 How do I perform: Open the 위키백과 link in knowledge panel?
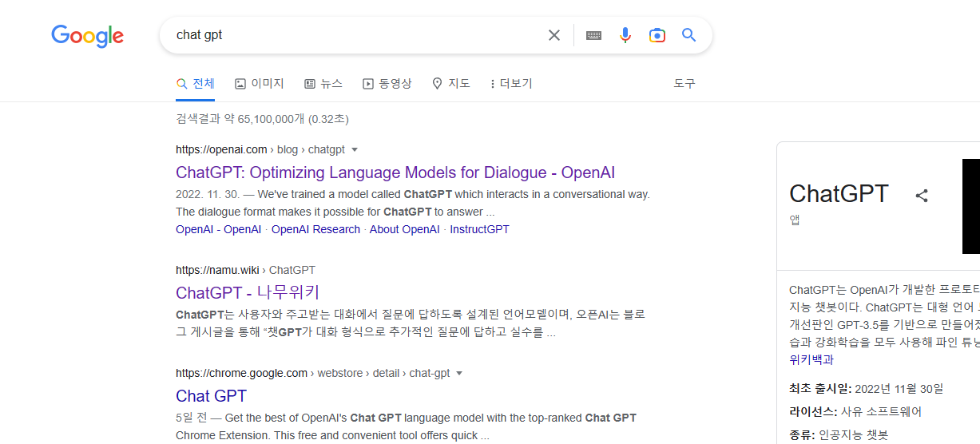(811, 359)
